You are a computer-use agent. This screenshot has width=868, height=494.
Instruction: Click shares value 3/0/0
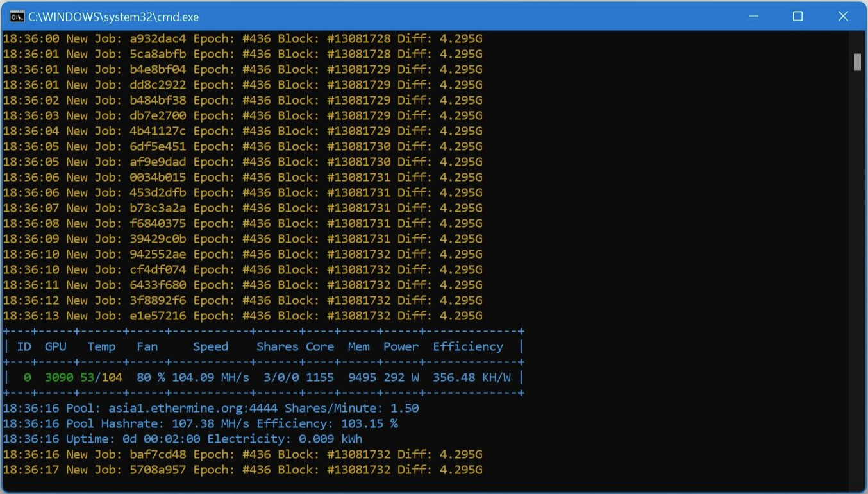(281, 377)
